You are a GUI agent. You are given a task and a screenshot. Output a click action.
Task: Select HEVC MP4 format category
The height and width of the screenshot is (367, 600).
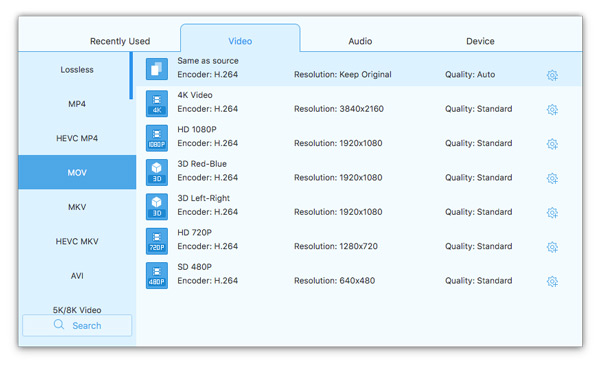click(77, 138)
